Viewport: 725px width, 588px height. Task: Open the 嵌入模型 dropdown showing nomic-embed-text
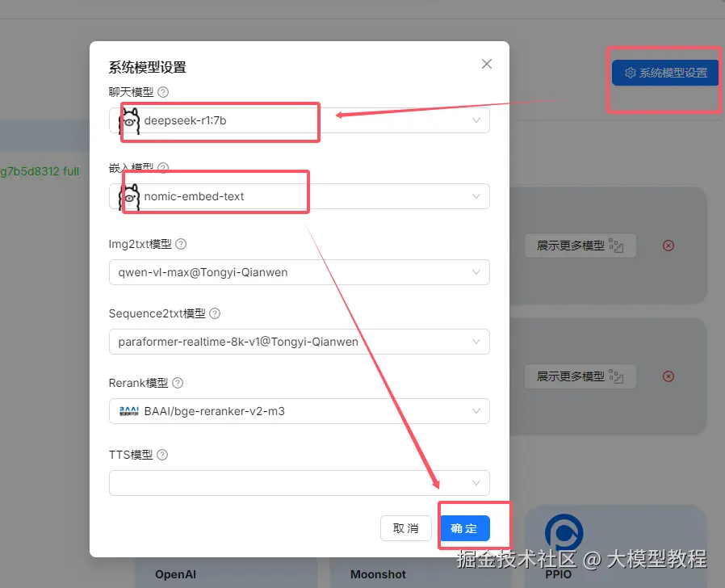pyautogui.click(x=300, y=196)
